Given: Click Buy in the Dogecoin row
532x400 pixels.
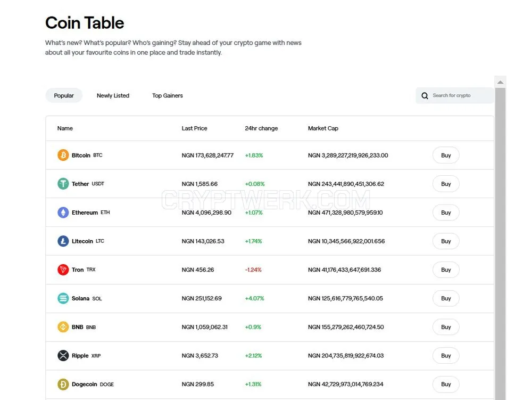Looking at the screenshot, I should (x=446, y=385).
